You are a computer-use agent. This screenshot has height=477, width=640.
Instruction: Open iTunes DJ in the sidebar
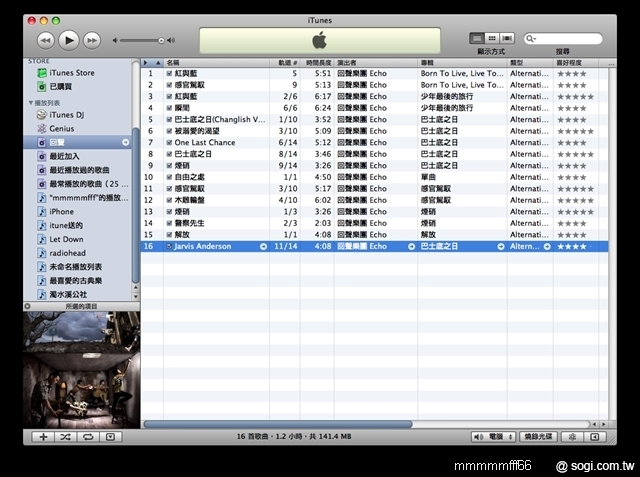68,115
